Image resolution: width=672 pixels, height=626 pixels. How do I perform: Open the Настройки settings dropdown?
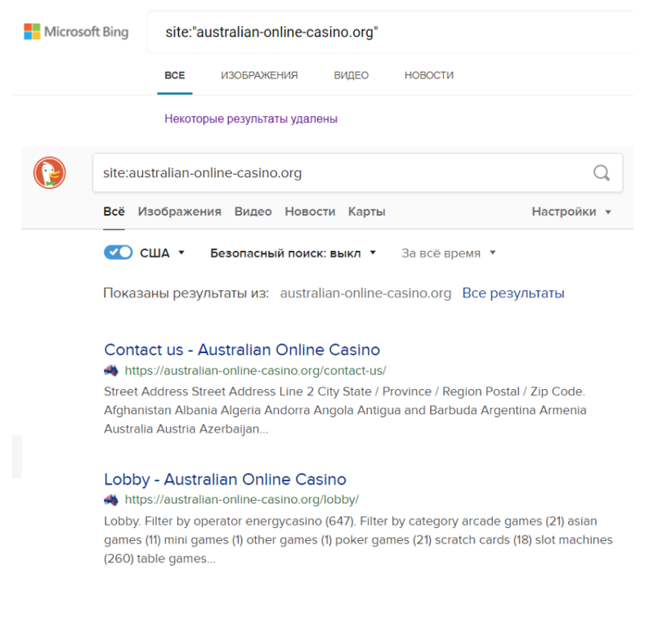tap(571, 212)
